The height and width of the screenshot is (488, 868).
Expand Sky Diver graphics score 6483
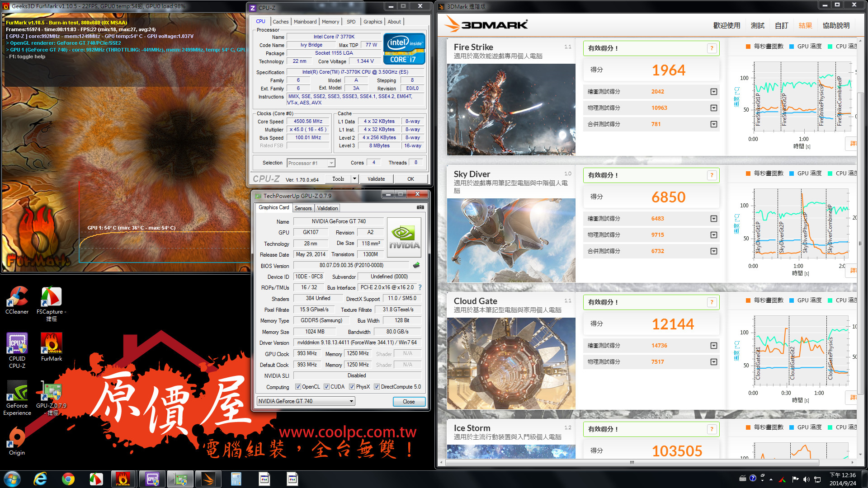(714, 219)
